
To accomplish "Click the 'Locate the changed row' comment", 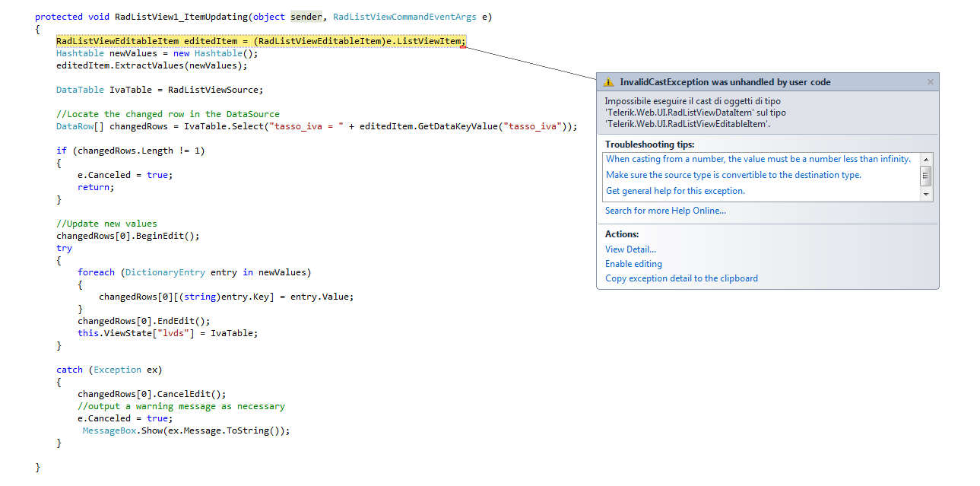I will coord(168,114).
